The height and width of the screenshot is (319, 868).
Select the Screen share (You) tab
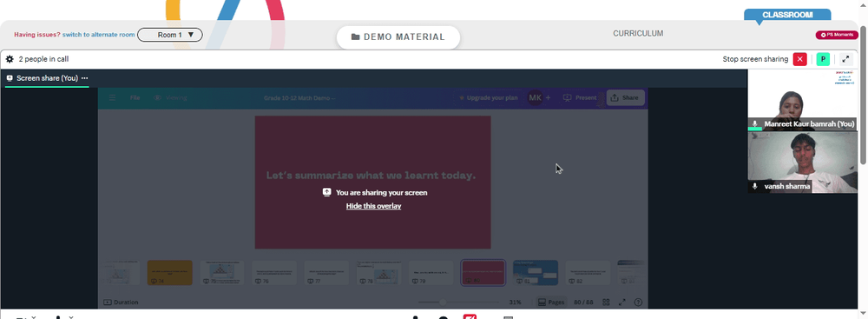47,78
